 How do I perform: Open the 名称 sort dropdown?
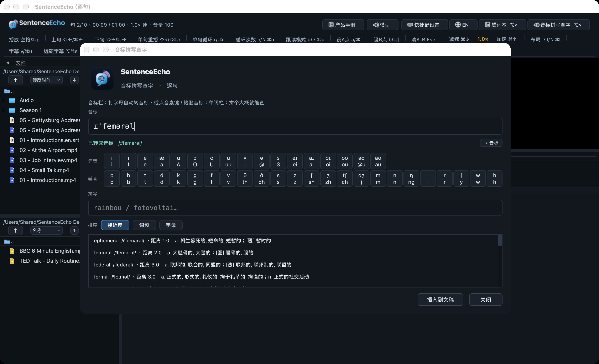(46, 230)
